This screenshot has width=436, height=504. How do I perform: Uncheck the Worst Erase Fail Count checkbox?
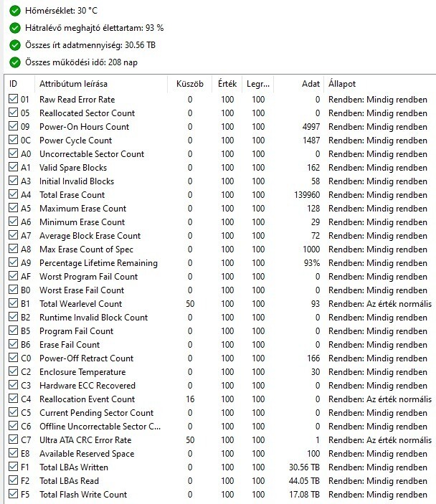(x=13, y=290)
